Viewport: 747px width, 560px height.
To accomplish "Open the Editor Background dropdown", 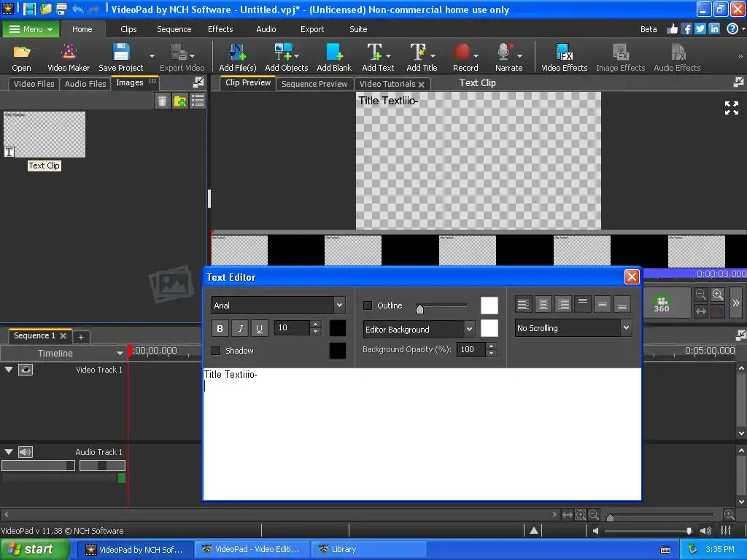I will tap(469, 329).
